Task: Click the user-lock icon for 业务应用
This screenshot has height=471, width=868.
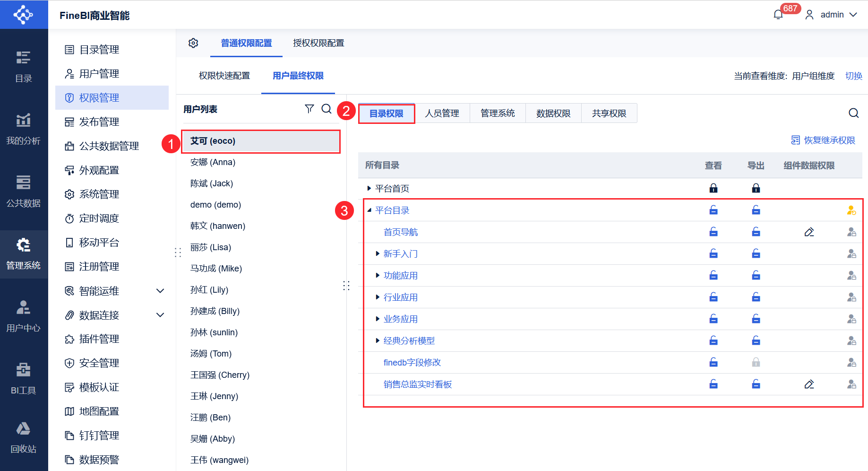Action: point(851,319)
